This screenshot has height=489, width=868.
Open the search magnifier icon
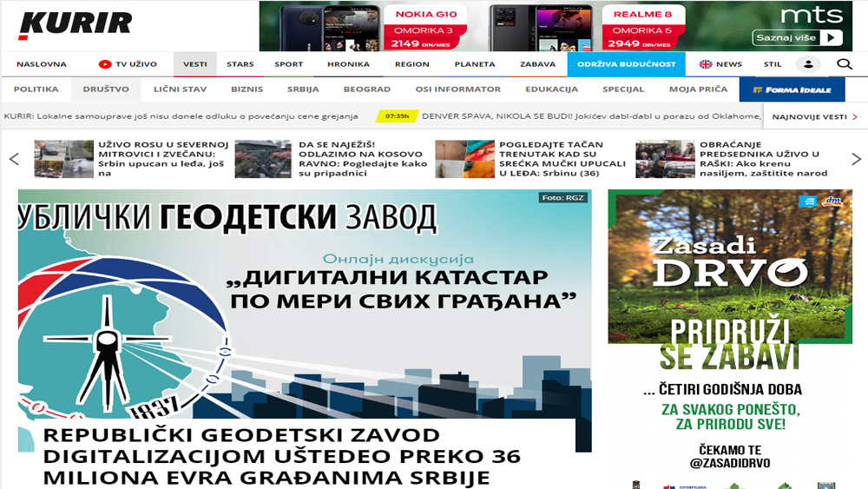pos(845,64)
